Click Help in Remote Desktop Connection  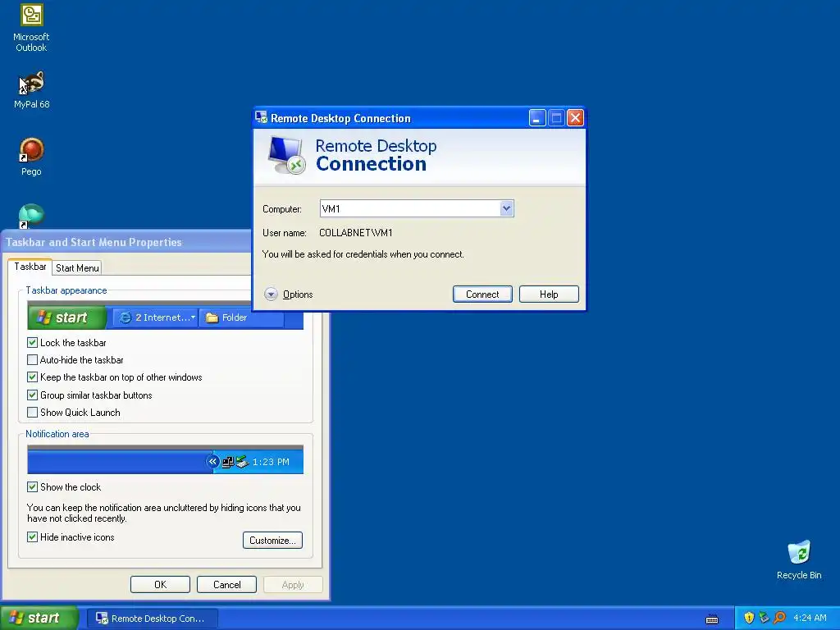549,294
